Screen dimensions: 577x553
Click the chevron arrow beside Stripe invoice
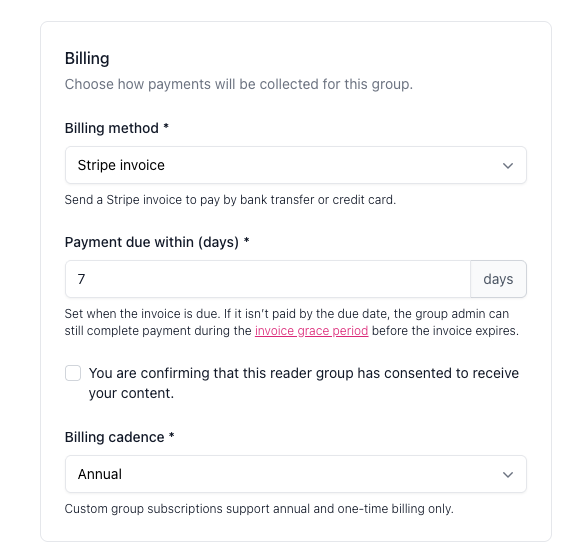pos(508,166)
